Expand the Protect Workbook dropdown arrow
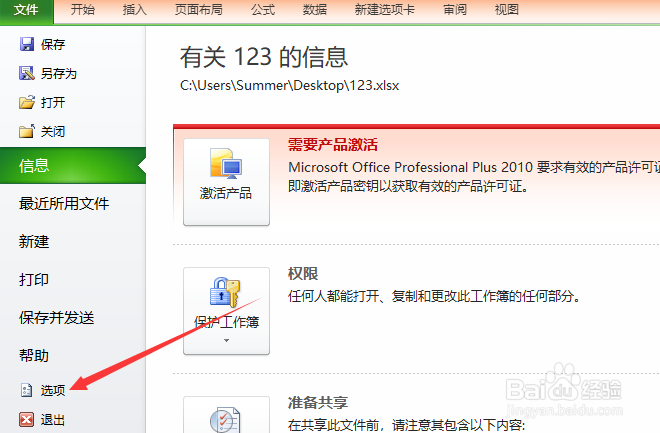 click(x=226, y=340)
